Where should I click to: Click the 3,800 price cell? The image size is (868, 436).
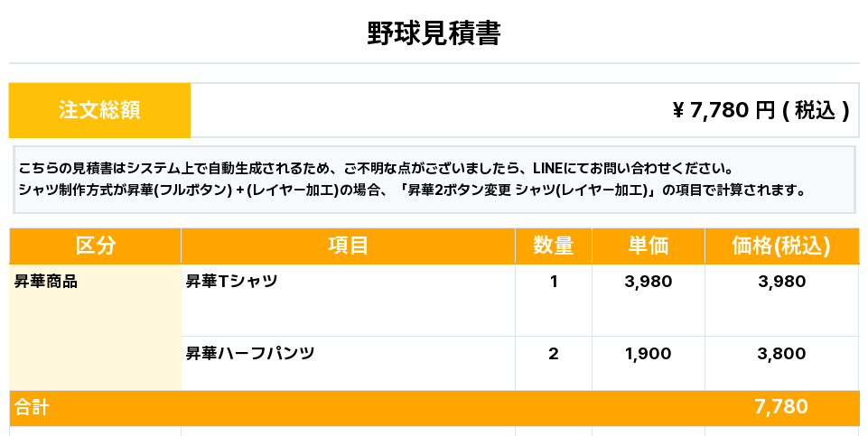(x=781, y=354)
